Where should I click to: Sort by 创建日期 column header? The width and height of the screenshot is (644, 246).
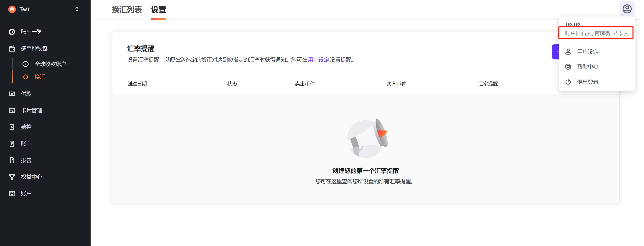[137, 84]
